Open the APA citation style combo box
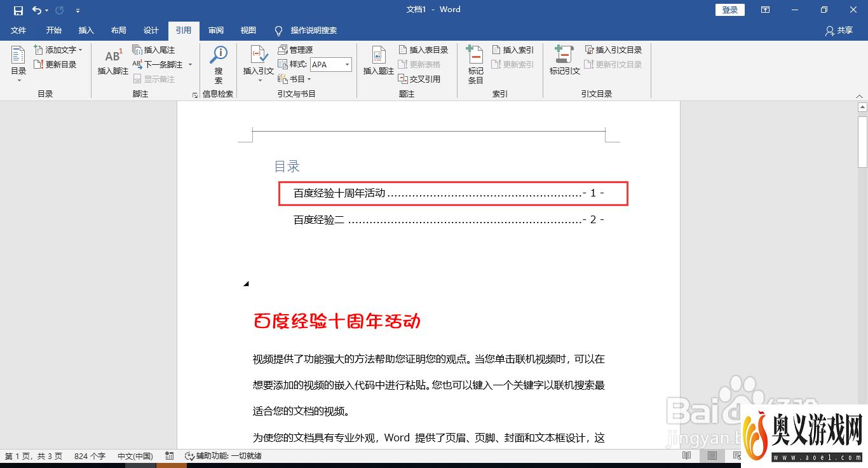 331,64
